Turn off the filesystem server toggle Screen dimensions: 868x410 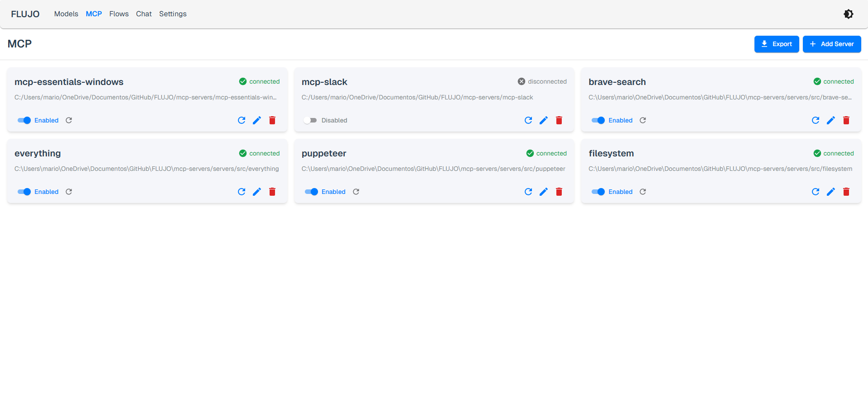tap(598, 192)
